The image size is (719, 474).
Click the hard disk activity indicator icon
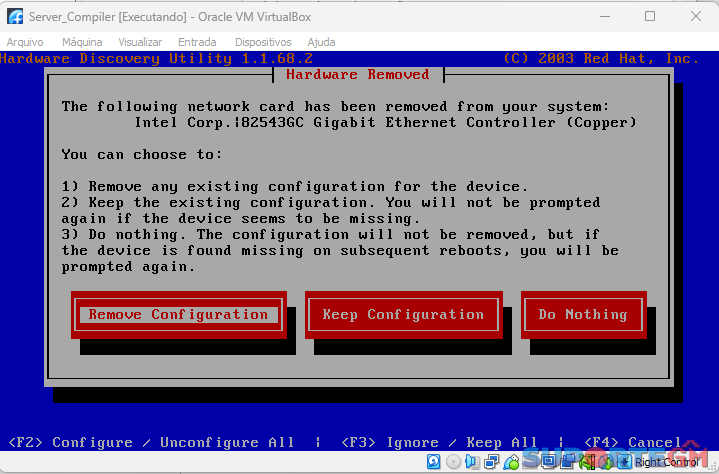click(x=434, y=462)
